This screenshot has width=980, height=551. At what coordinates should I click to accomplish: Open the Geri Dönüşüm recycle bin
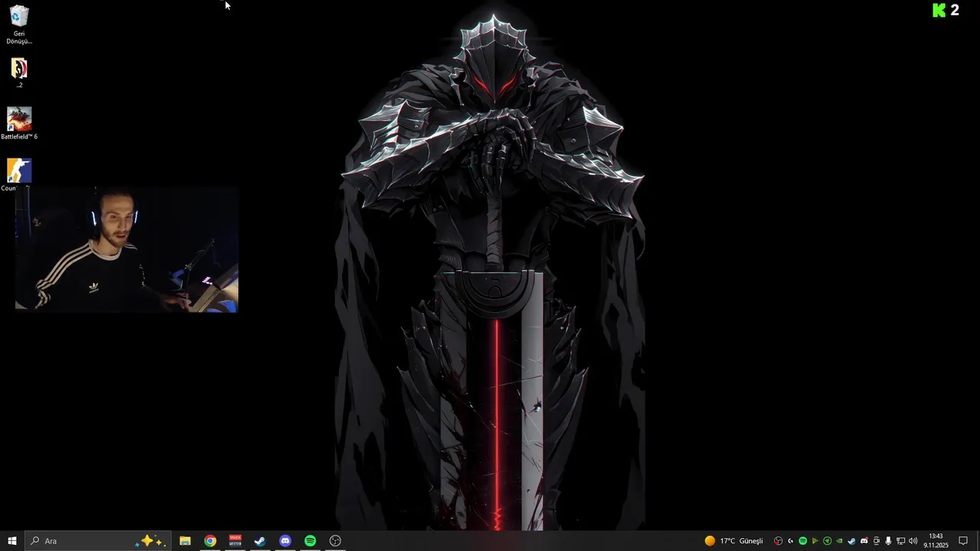19,24
